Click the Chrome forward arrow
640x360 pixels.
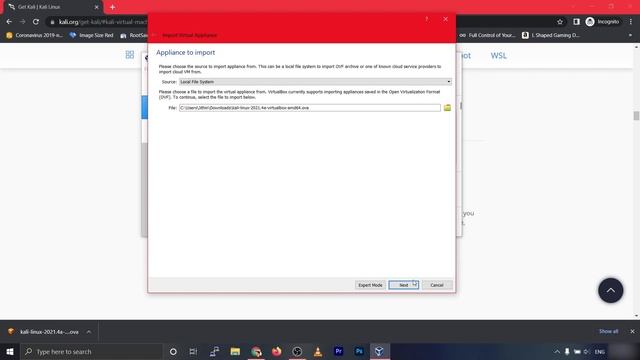click(x=22, y=22)
